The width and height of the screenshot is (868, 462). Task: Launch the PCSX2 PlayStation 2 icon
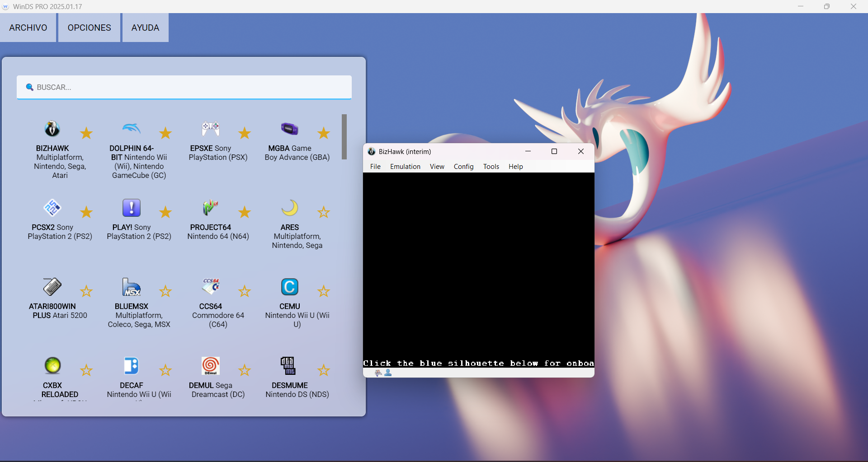coord(52,208)
